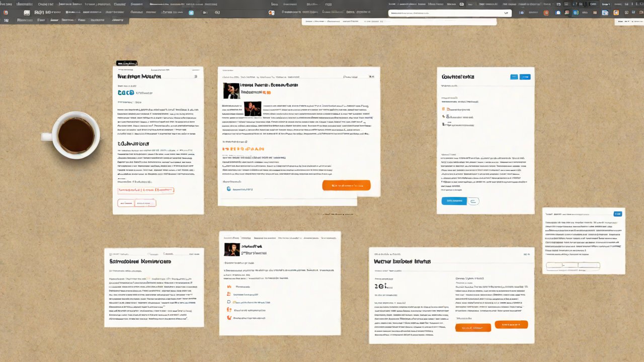
Task: Expand the wide red-outlined box beside the coffee cup
Action: click(x=145, y=191)
